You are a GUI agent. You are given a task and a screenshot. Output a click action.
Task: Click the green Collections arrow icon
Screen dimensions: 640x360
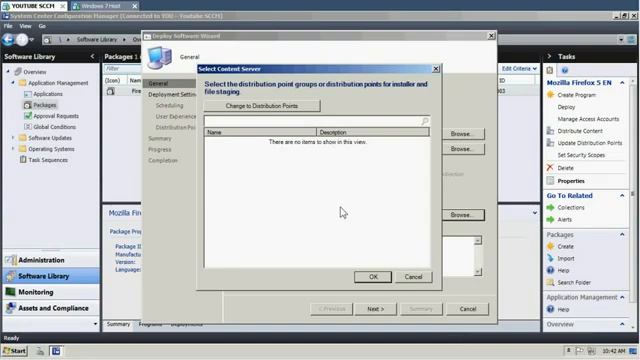(550, 207)
